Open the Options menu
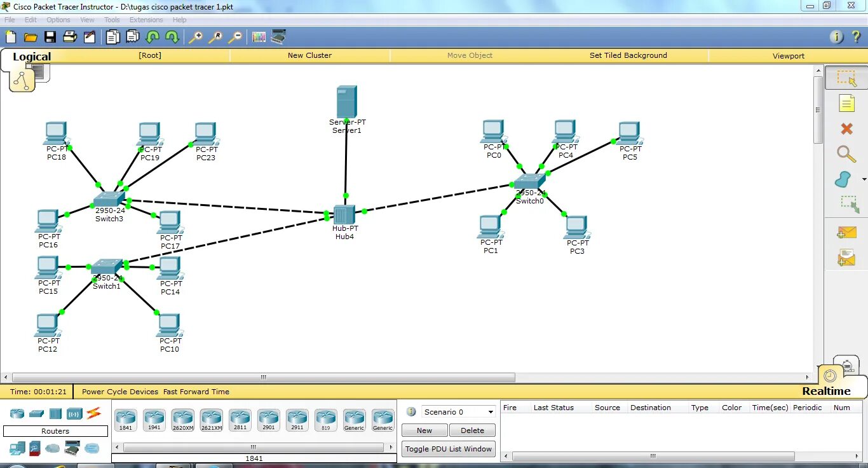 [58, 20]
